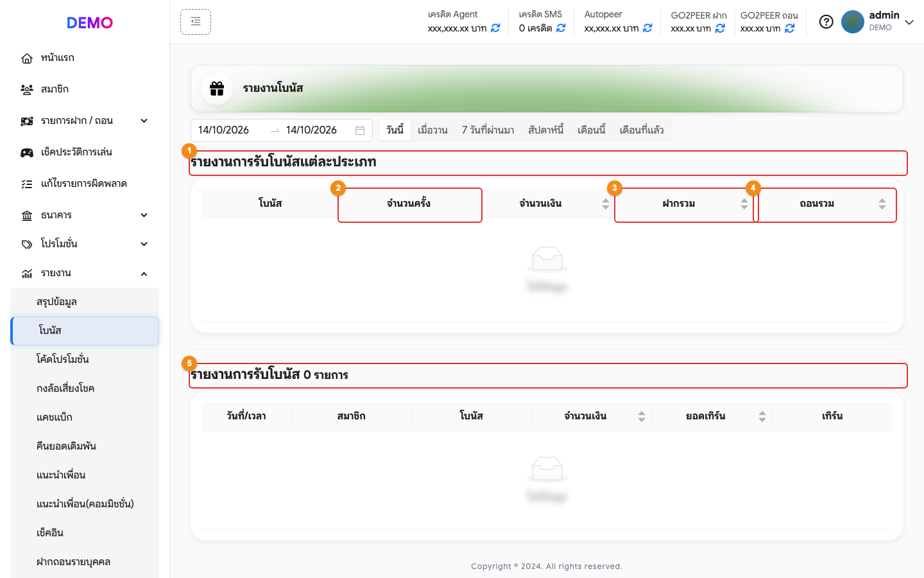Sort the ถอนรวม column

[882, 204]
